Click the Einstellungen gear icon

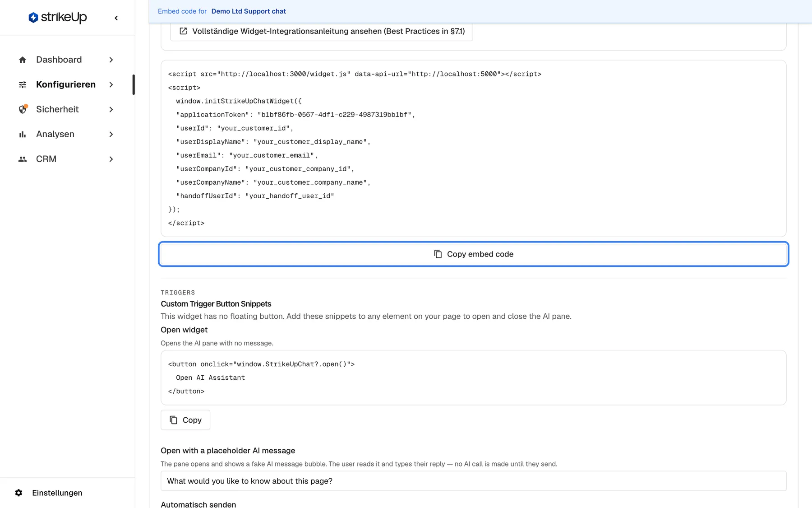[18, 493]
